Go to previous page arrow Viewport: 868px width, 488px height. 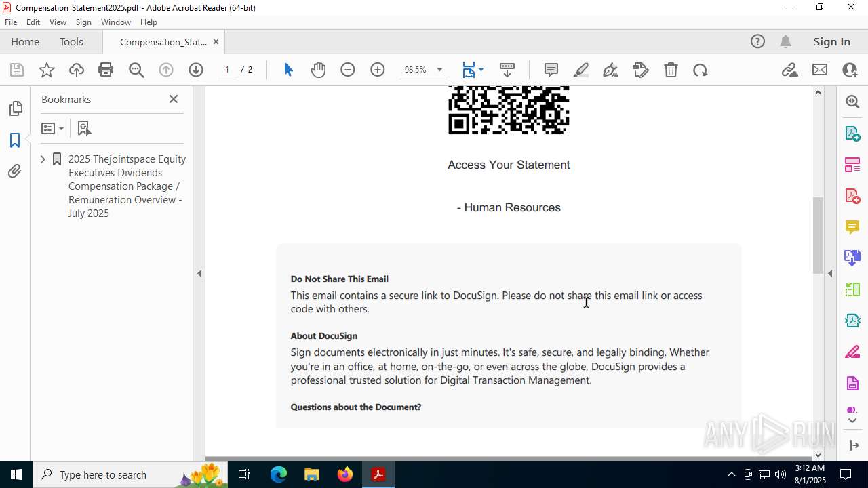point(166,70)
